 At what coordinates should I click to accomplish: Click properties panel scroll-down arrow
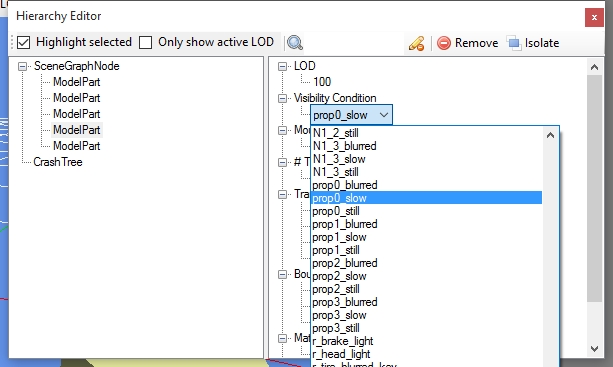click(x=594, y=348)
